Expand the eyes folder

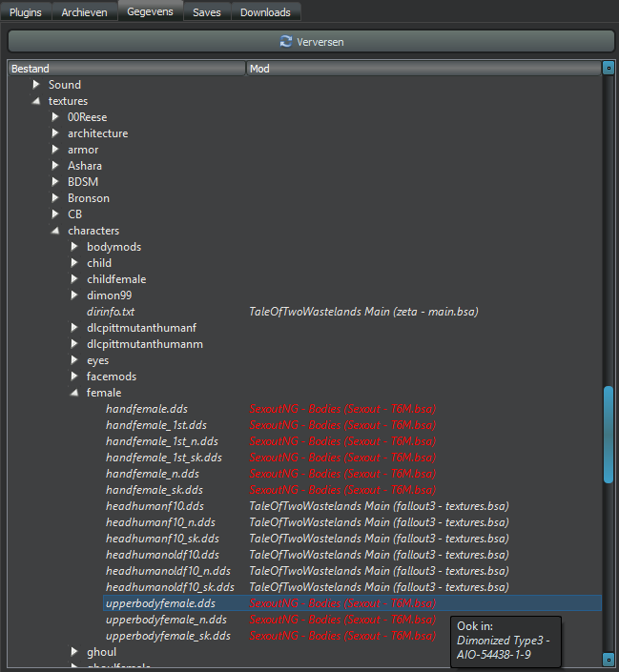pyautogui.click(x=74, y=360)
